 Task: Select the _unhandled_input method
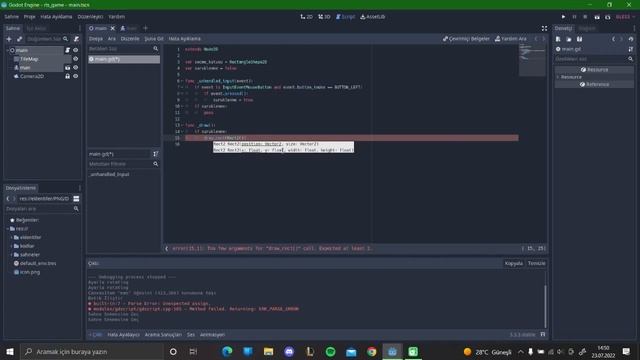coord(109,174)
